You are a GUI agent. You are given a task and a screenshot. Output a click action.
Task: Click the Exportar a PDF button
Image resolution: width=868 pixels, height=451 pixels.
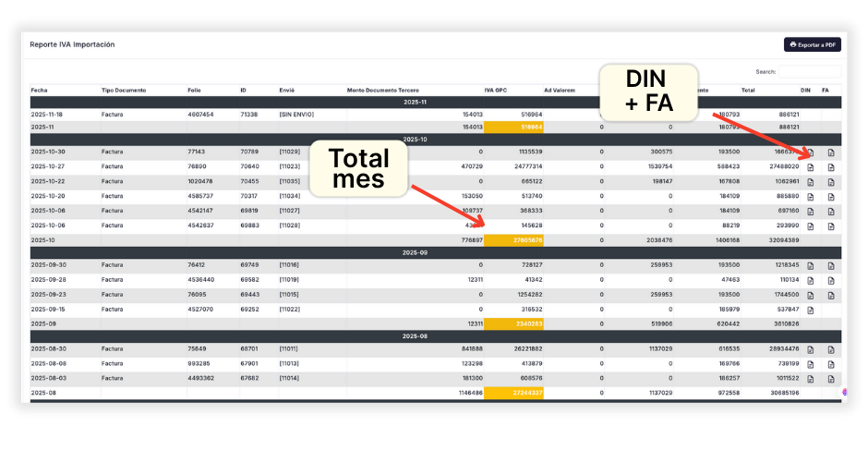[x=813, y=44]
